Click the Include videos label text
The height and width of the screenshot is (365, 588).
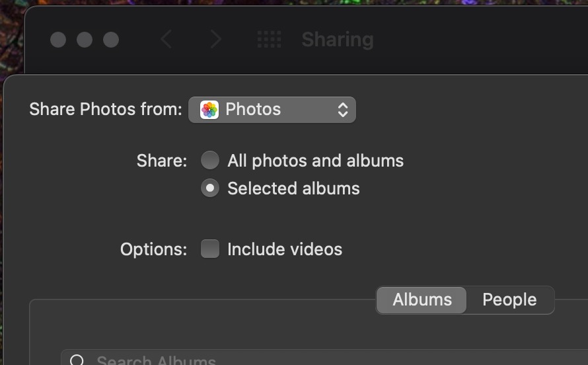[x=285, y=249]
